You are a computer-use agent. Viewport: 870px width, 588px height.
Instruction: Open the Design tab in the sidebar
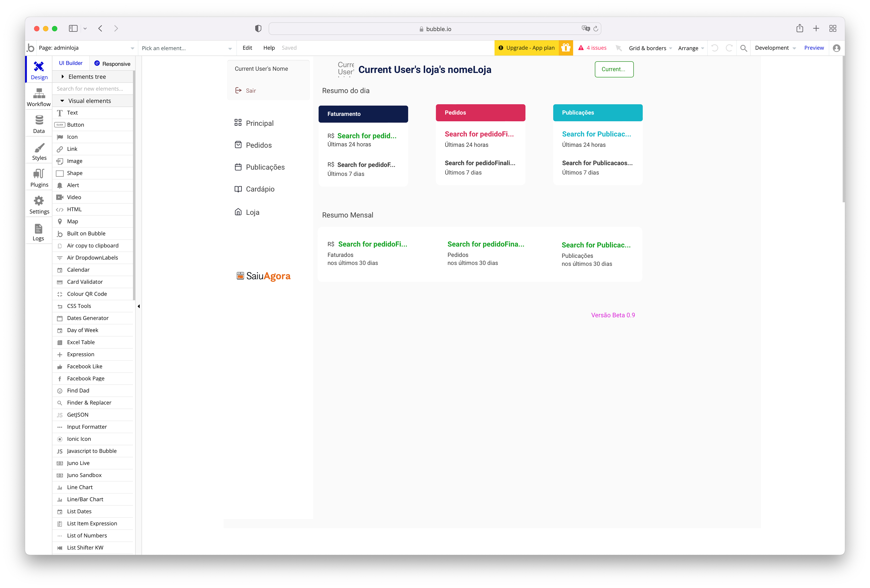pos(39,70)
